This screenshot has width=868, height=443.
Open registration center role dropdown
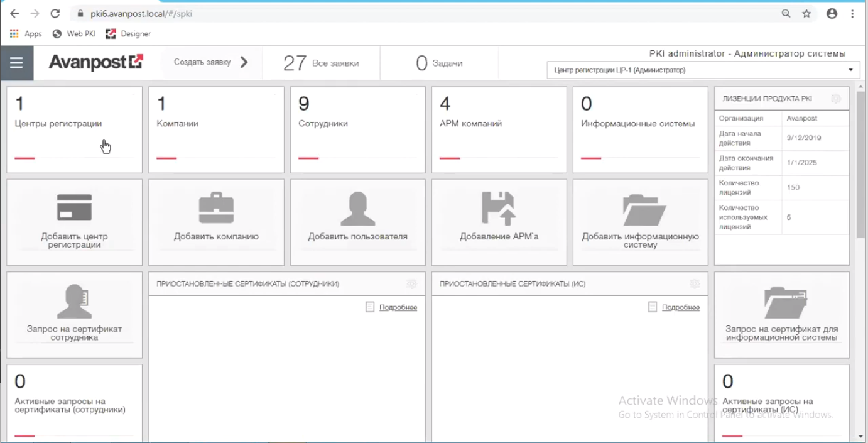pos(703,70)
